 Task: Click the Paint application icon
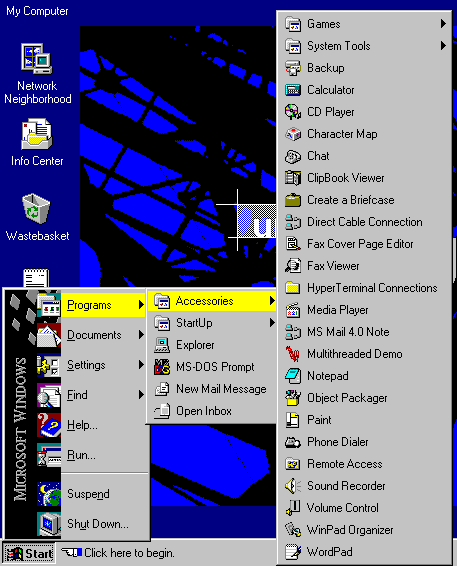pyautogui.click(x=293, y=420)
